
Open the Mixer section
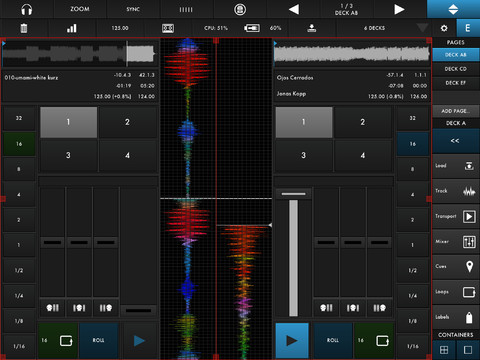pos(456,242)
